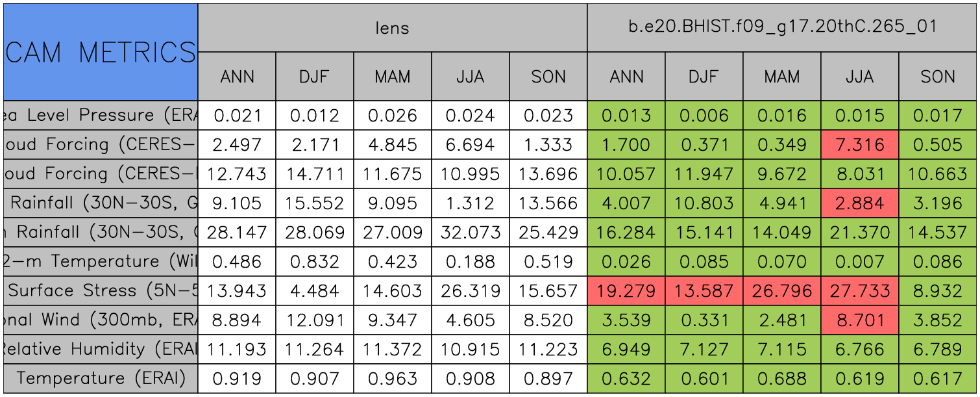Click the Relative Humidity (ERAI) row label
980x397 pixels.
(x=101, y=349)
